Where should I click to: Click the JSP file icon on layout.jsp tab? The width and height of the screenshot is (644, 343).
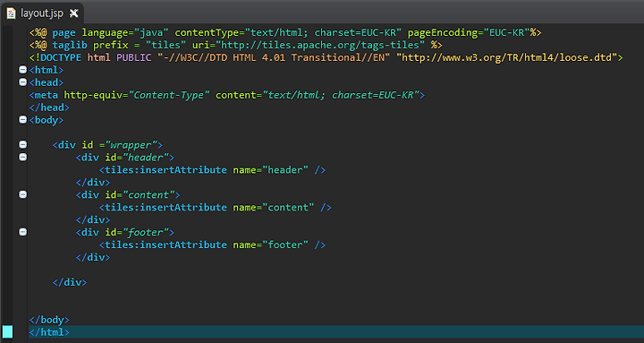tap(11, 13)
